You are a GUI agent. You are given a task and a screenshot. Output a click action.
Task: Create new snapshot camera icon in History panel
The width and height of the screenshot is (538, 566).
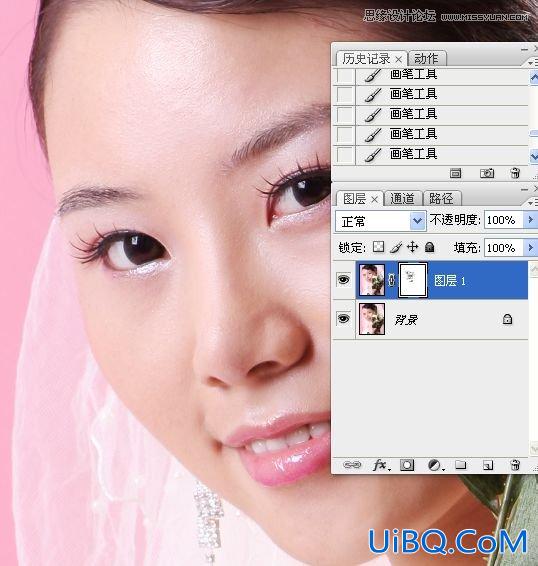487,174
